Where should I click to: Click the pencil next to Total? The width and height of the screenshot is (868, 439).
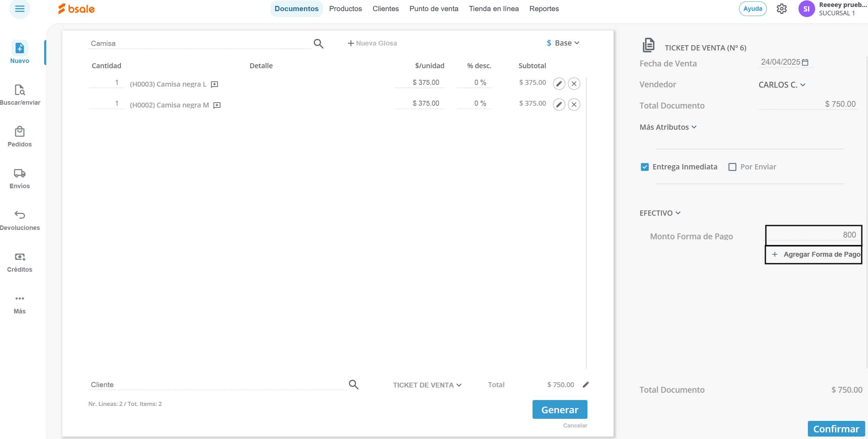[586, 384]
